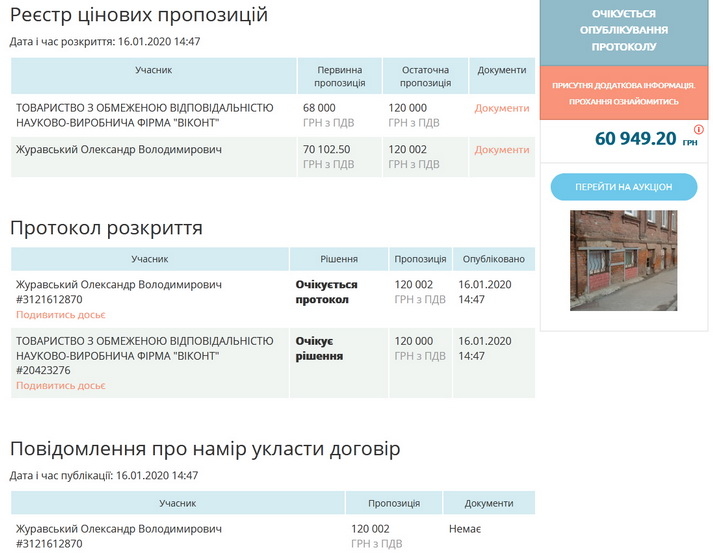Click the Рішення column header

click(x=339, y=259)
